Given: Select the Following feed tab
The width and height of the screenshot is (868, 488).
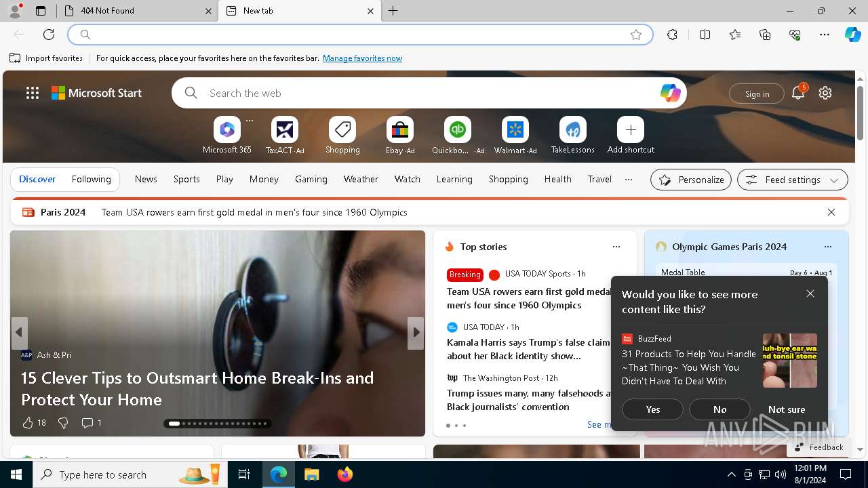Looking at the screenshot, I should pos(91,179).
